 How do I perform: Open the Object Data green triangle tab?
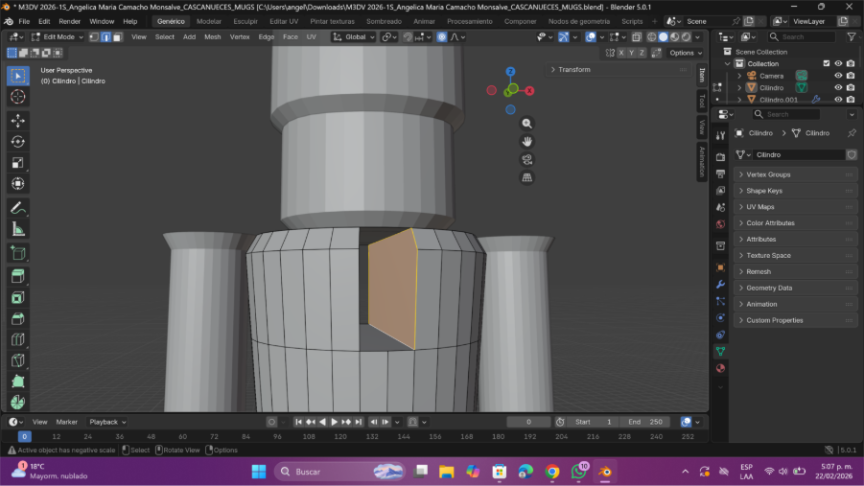(720, 351)
